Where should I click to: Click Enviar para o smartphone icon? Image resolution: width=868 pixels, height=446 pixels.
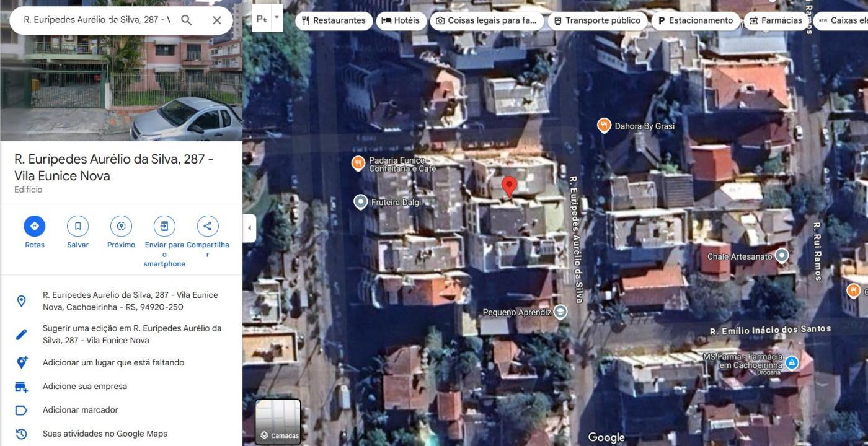(x=164, y=226)
